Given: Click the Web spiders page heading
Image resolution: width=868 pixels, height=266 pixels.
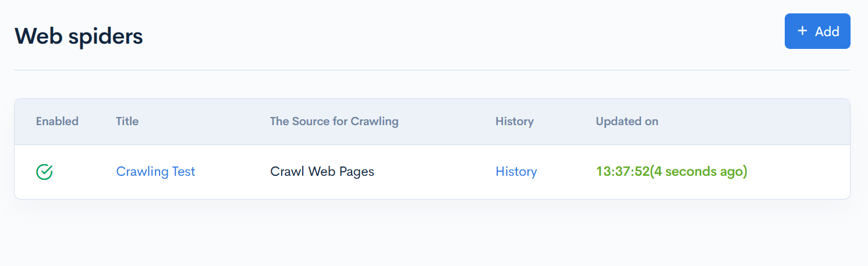Looking at the screenshot, I should (79, 36).
